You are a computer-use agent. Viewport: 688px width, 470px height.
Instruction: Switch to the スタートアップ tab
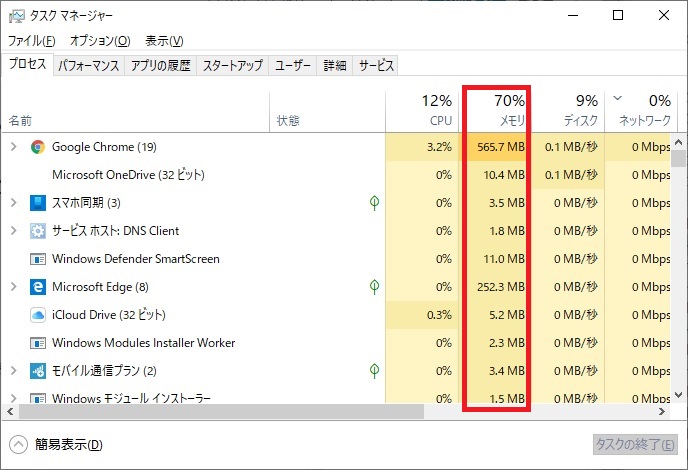click(233, 65)
